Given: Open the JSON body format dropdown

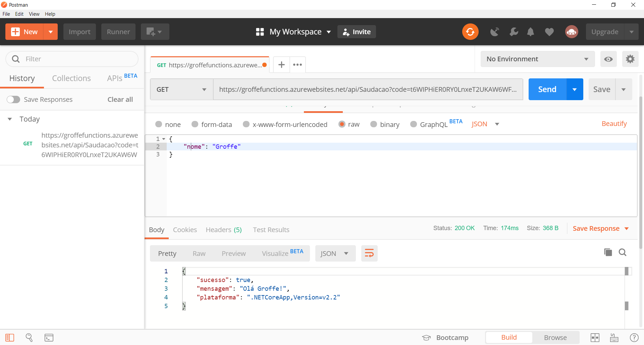Looking at the screenshot, I should point(485,124).
